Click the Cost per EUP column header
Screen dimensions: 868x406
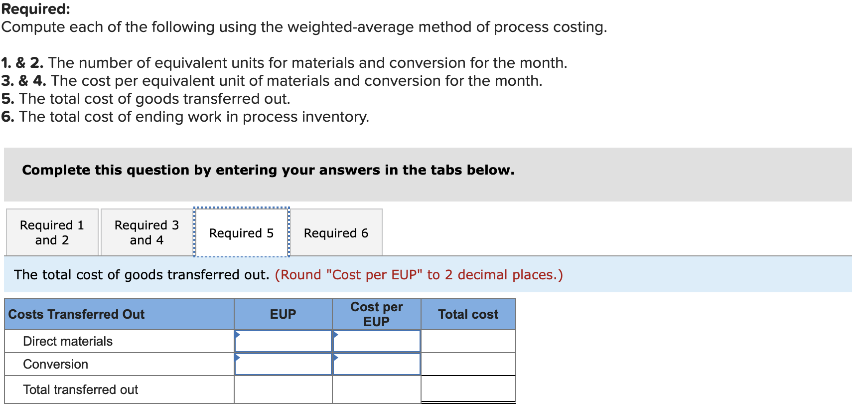[x=377, y=314]
